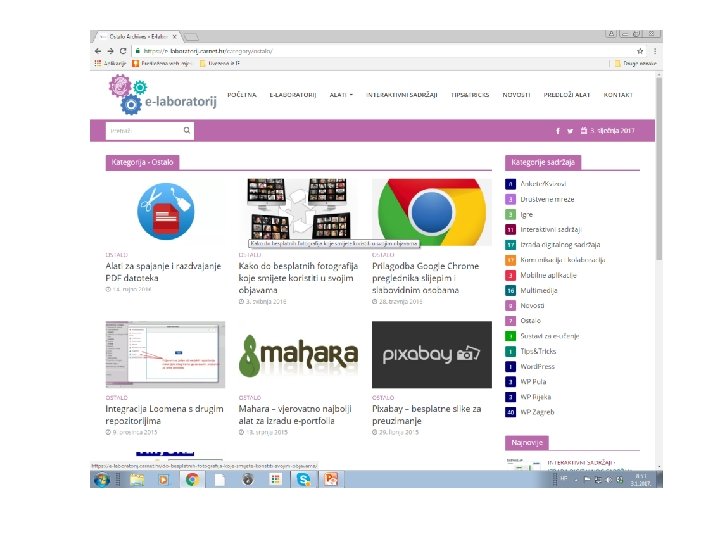Open the Igre category
The width and height of the screenshot is (720, 540).
point(526,214)
